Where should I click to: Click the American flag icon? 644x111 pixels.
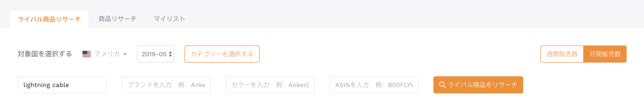click(x=86, y=54)
